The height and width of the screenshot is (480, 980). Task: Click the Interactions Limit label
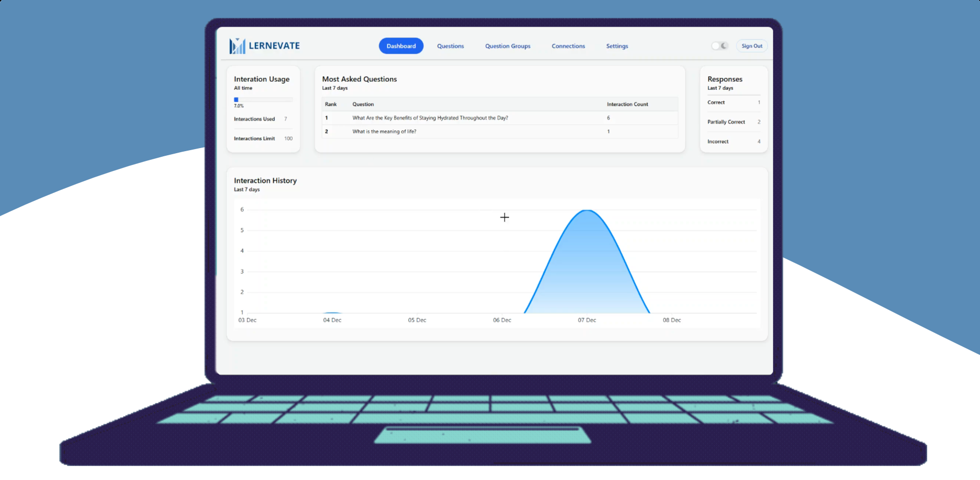(x=254, y=138)
